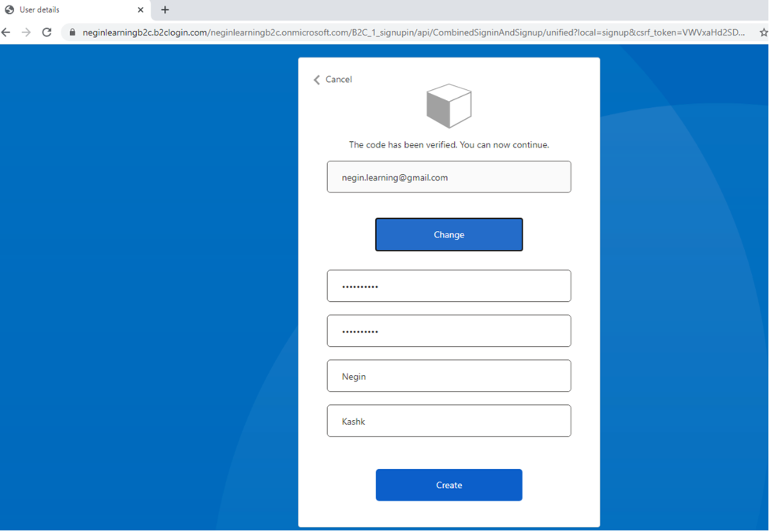Viewport: 770px width, 532px height.
Task: Click the field containing Negin
Action: click(448, 376)
